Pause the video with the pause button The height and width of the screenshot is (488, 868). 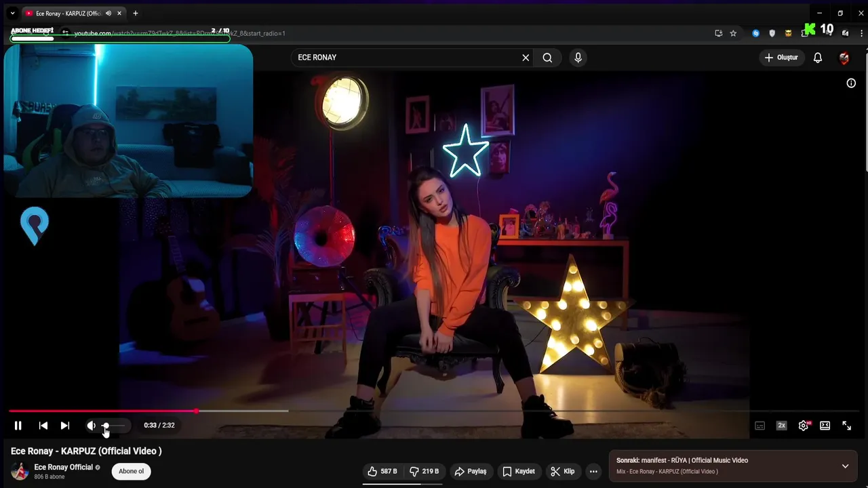pyautogui.click(x=18, y=426)
